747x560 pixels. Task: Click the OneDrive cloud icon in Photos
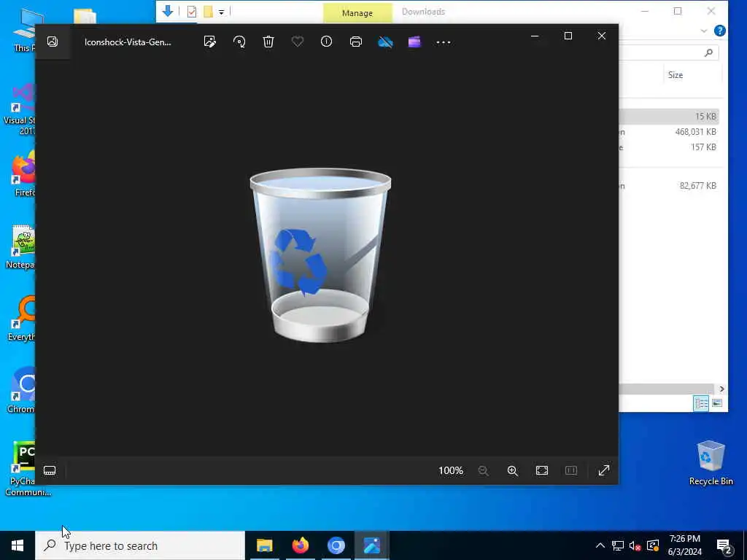pos(385,42)
